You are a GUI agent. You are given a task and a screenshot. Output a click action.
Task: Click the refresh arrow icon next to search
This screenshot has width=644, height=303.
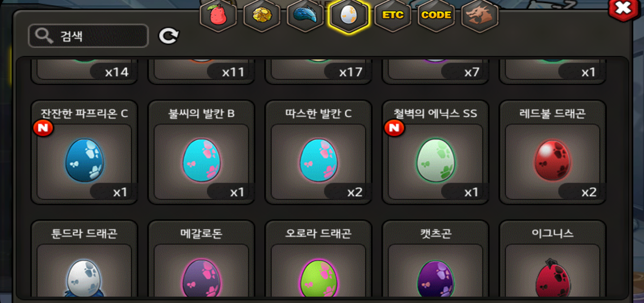point(169,36)
